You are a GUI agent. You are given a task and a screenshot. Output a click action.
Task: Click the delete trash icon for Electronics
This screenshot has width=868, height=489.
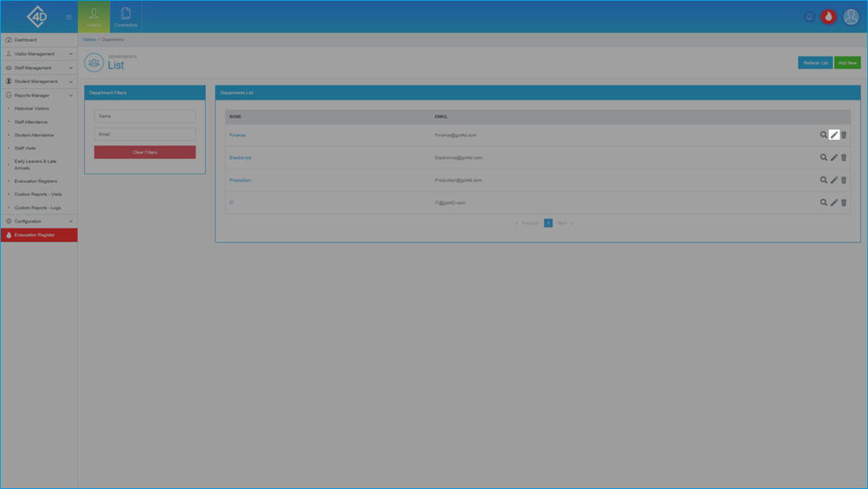coord(844,157)
